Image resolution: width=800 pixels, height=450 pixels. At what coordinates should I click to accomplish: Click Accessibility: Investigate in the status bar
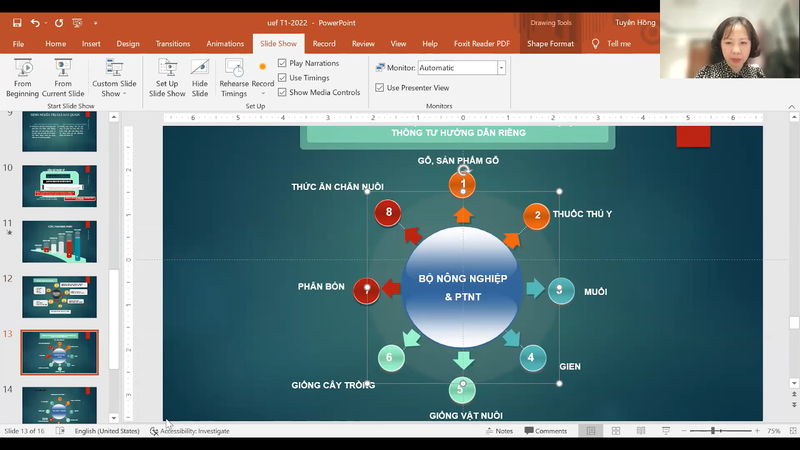(190, 431)
